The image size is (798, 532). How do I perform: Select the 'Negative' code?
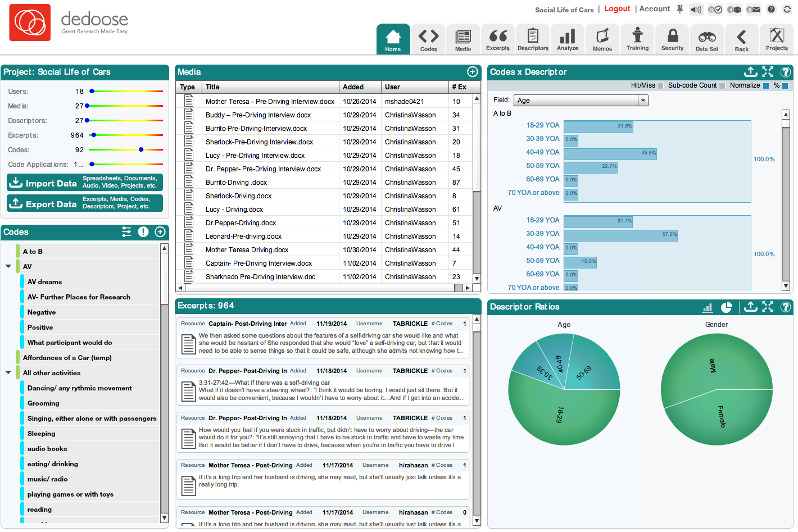(90, 312)
